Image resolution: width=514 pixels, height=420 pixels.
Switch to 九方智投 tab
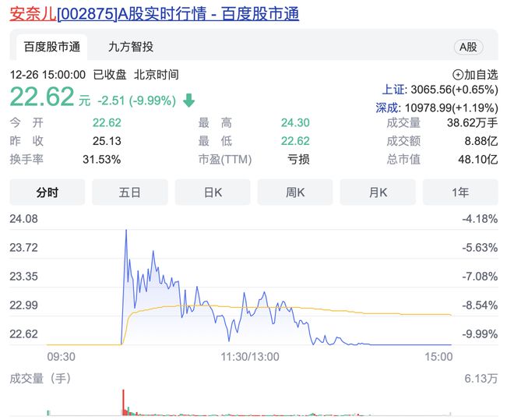tap(131, 47)
